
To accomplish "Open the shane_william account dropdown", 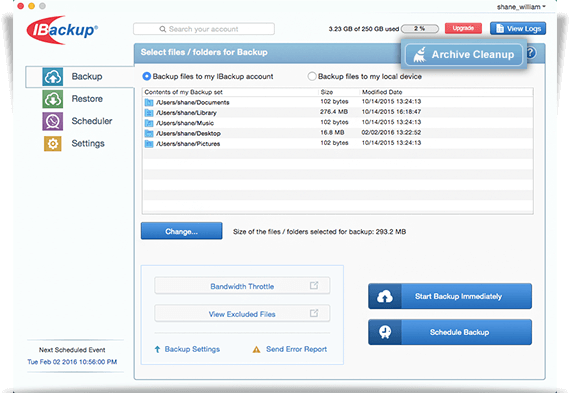I will pos(521,7).
